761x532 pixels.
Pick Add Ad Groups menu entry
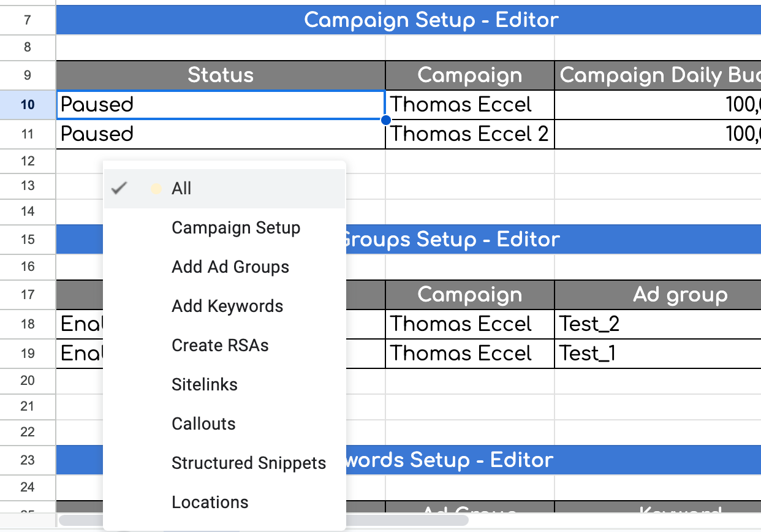pyautogui.click(x=230, y=267)
